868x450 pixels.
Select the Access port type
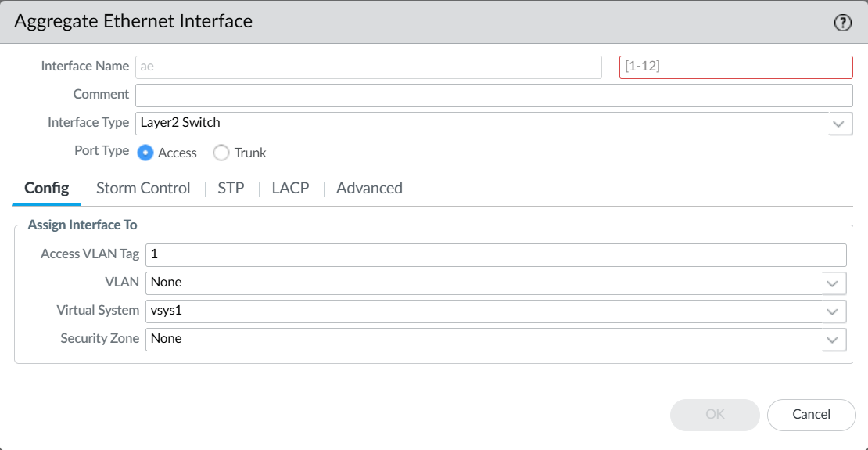tap(145, 153)
